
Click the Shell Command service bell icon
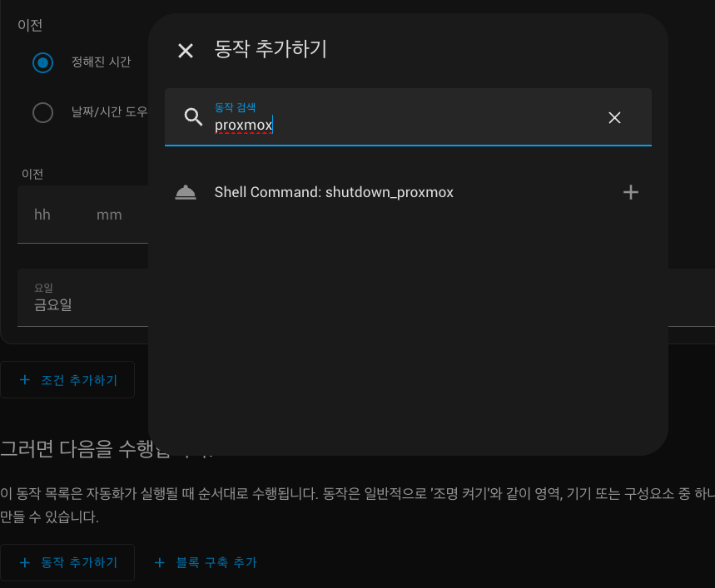point(186,192)
